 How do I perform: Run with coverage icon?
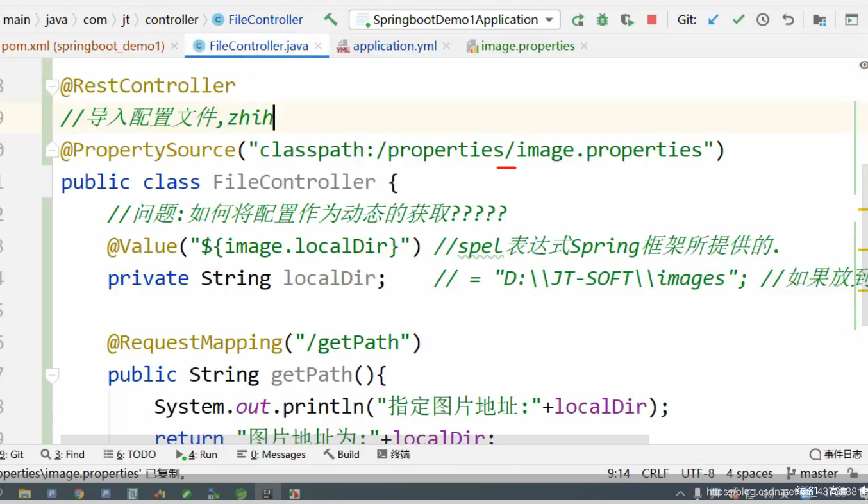(627, 20)
